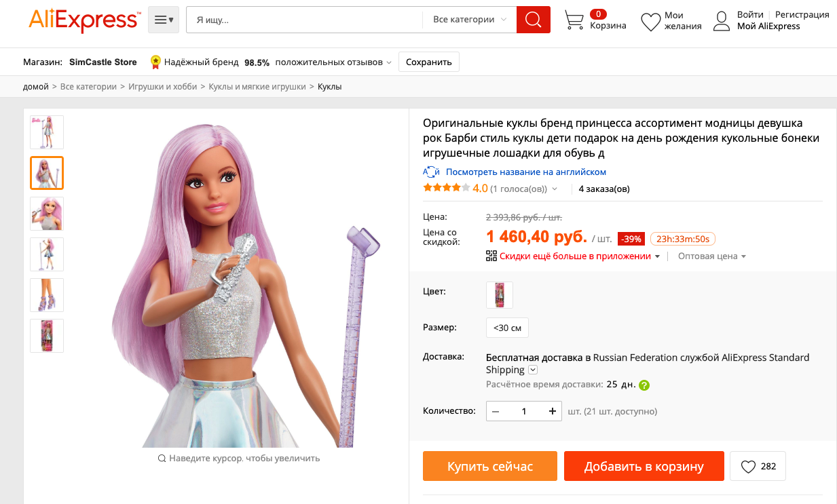Open the wishlist heart icon in header

tap(650, 22)
